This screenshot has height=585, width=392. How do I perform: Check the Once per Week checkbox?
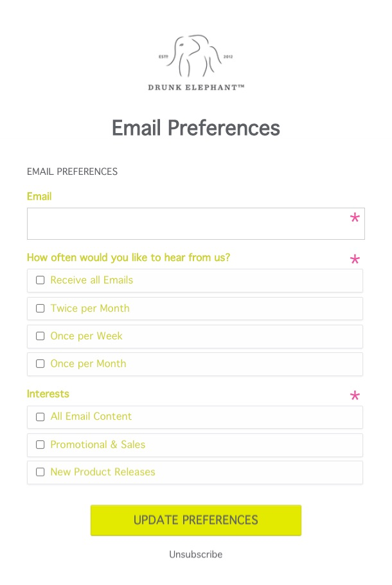pyautogui.click(x=40, y=336)
